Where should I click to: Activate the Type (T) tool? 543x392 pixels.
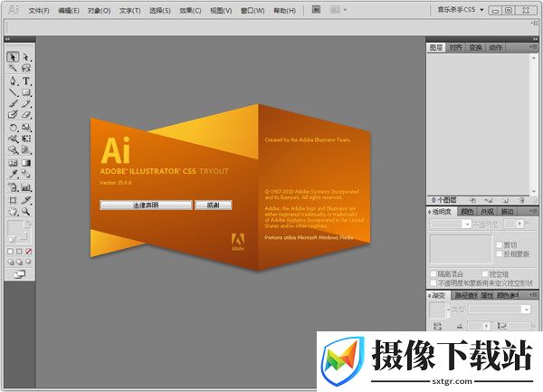(26, 81)
